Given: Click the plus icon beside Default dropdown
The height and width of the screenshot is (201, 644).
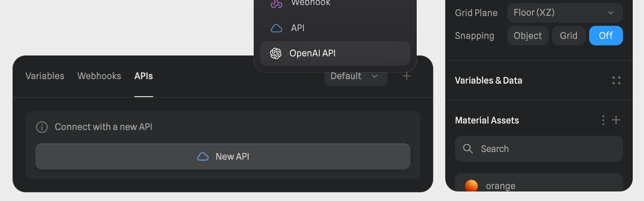Looking at the screenshot, I should point(407,76).
